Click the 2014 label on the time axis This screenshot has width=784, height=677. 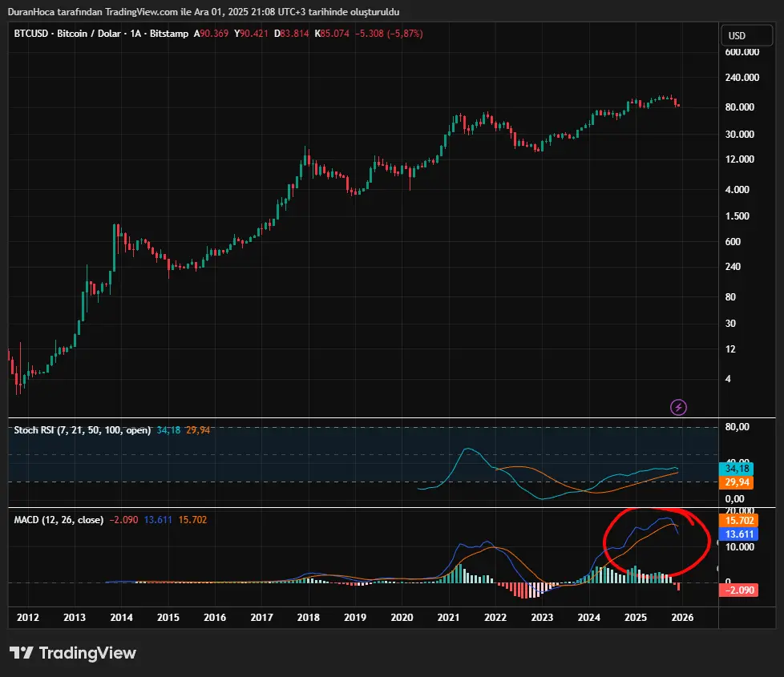(122, 617)
